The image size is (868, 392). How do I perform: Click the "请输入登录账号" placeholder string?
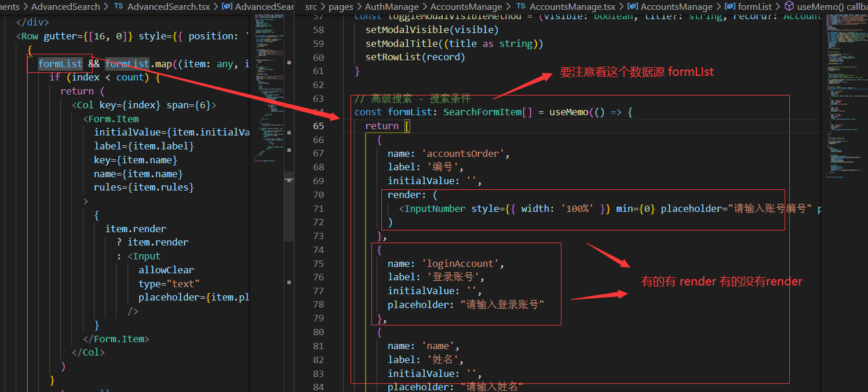coord(502,305)
